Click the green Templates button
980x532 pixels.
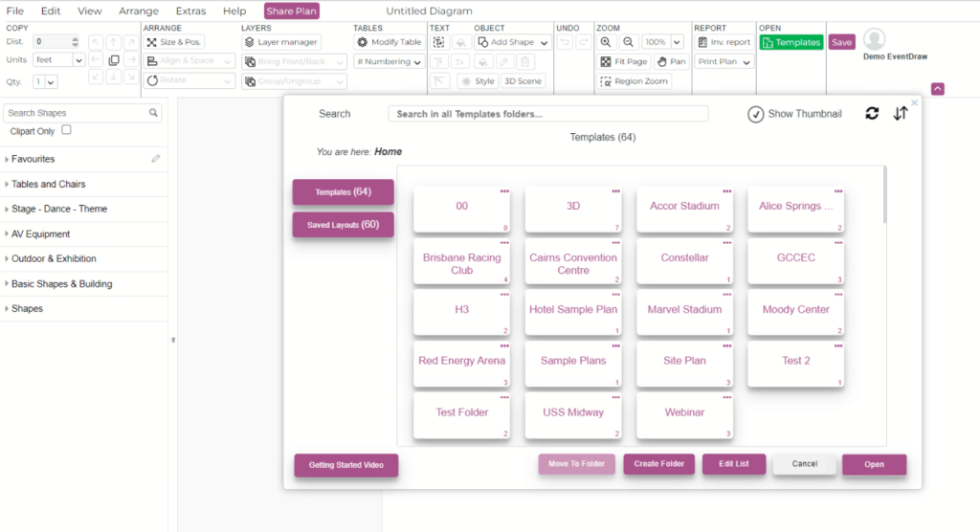pyautogui.click(x=791, y=42)
